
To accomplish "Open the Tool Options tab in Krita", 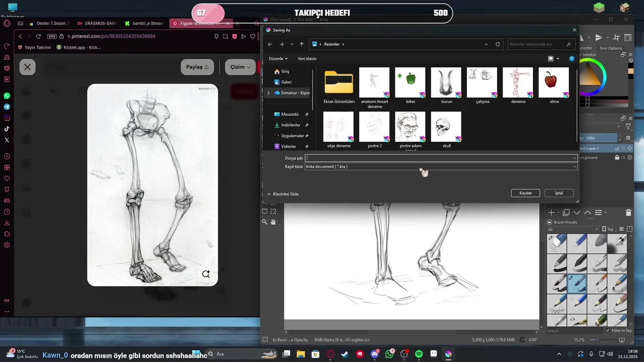I will pos(611,48).
